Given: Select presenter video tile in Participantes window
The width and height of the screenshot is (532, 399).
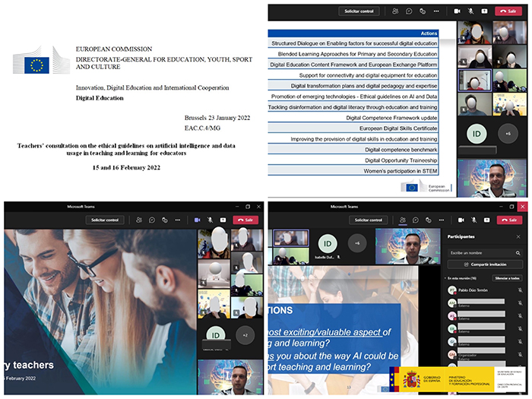Looking at the screenshot, I should 407,246.
